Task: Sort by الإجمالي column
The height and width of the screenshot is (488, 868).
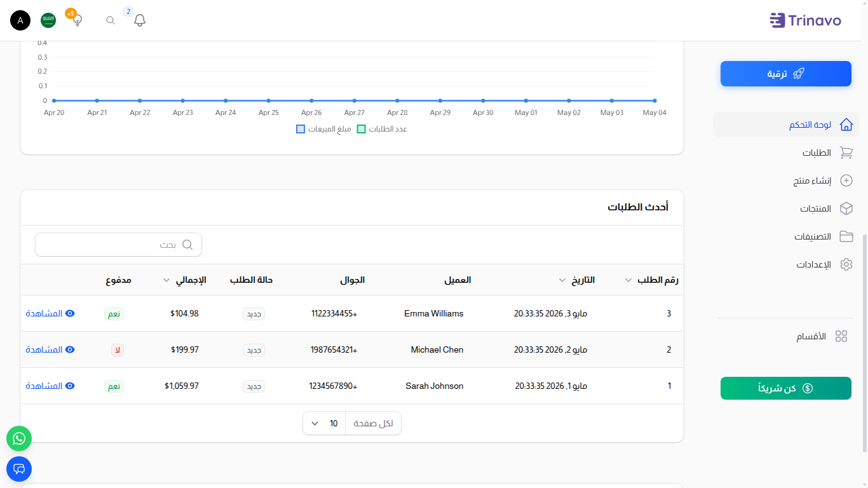Action: click(x=185, y=280)
